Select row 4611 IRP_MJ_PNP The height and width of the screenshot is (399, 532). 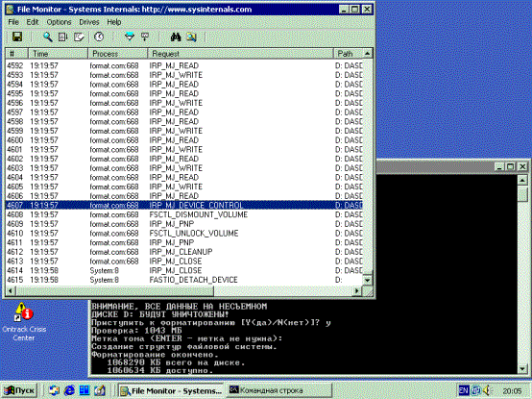coord(183,242)
